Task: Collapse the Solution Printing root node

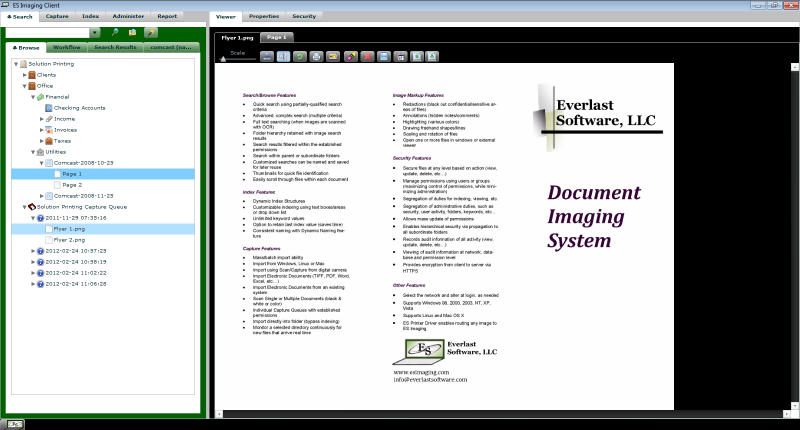Action: coord(16,64)
